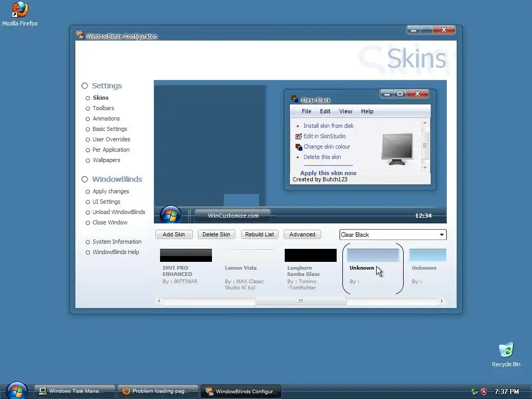Screen dimensions: 532x399
Task: Select the Longhorn Samba Glass skin thumbnail
Action: (311, 256)
